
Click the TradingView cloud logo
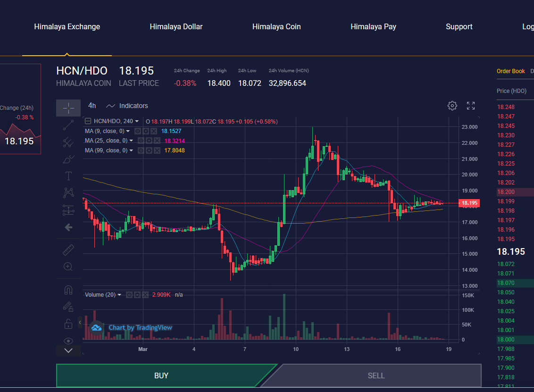[96, 328]
